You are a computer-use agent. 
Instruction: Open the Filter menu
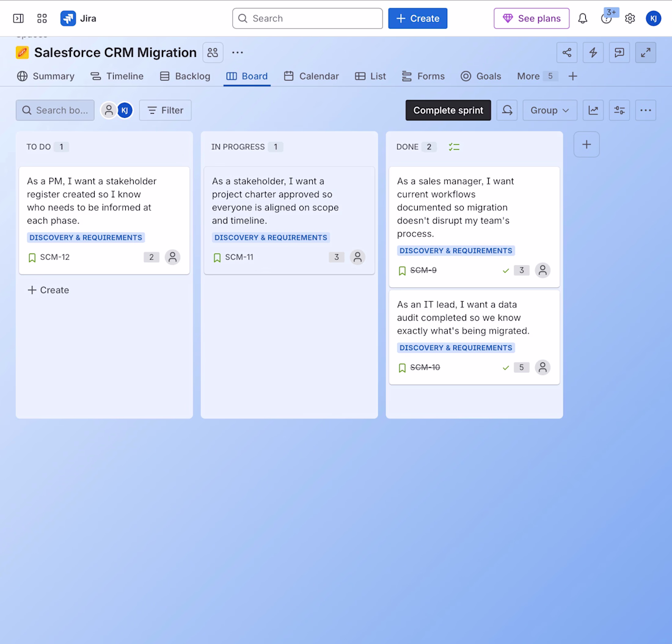coord(166,110)
